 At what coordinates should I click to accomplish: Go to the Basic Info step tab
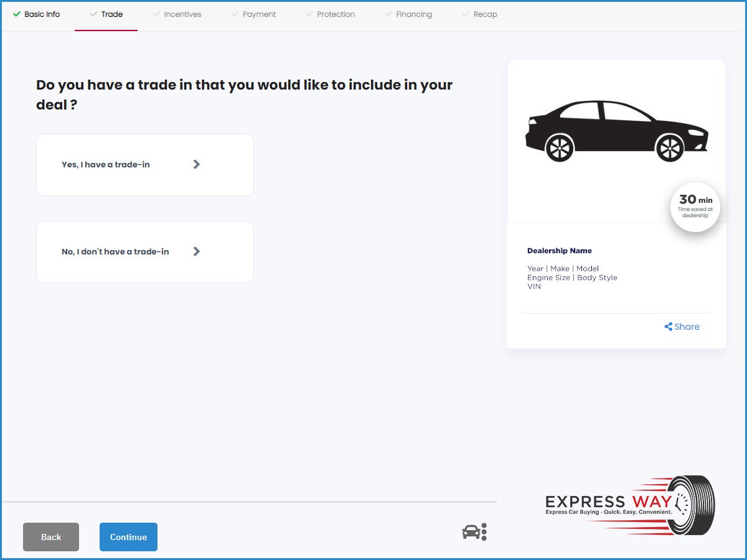click(42, 14)
